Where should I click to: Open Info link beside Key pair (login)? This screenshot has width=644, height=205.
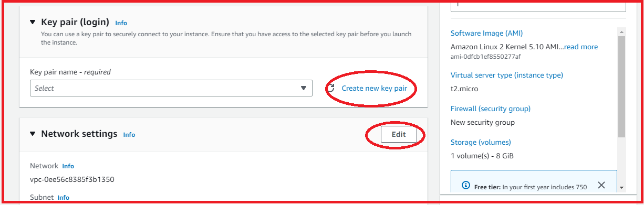121,23
